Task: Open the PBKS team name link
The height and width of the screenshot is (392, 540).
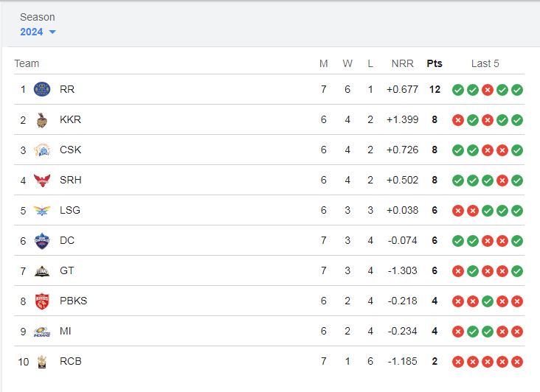Action: [x=73, y=301]
